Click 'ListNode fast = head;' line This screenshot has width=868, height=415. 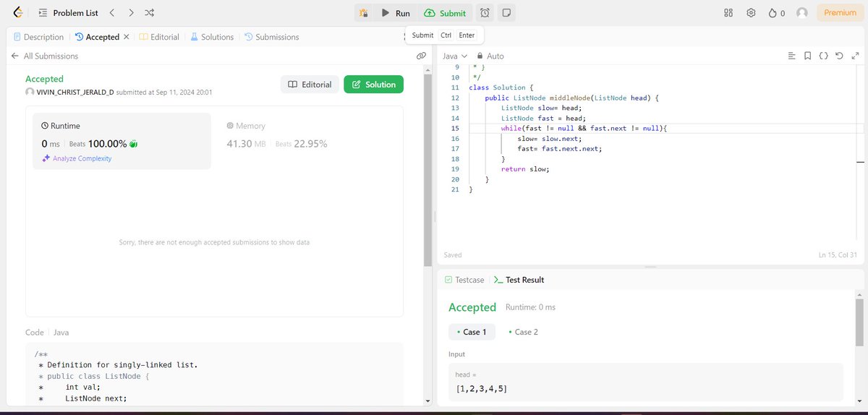[543, 118]
